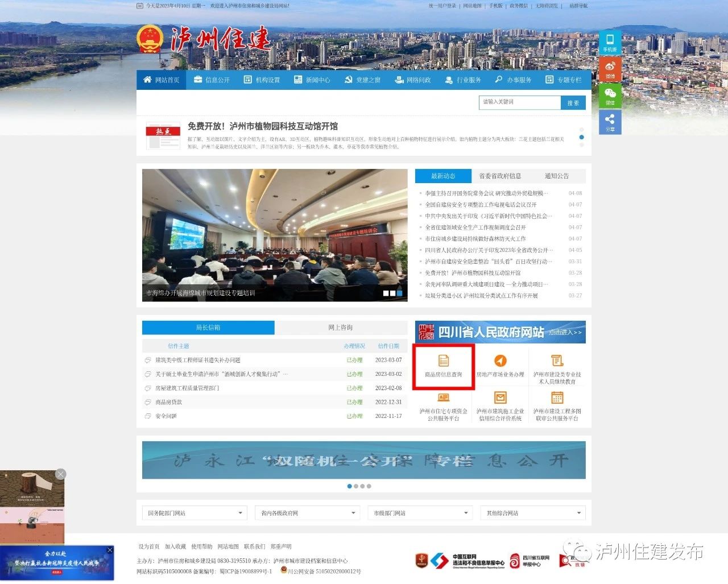
Task: Select the second carousel indicator dot
Action: [x=357, y=486]
